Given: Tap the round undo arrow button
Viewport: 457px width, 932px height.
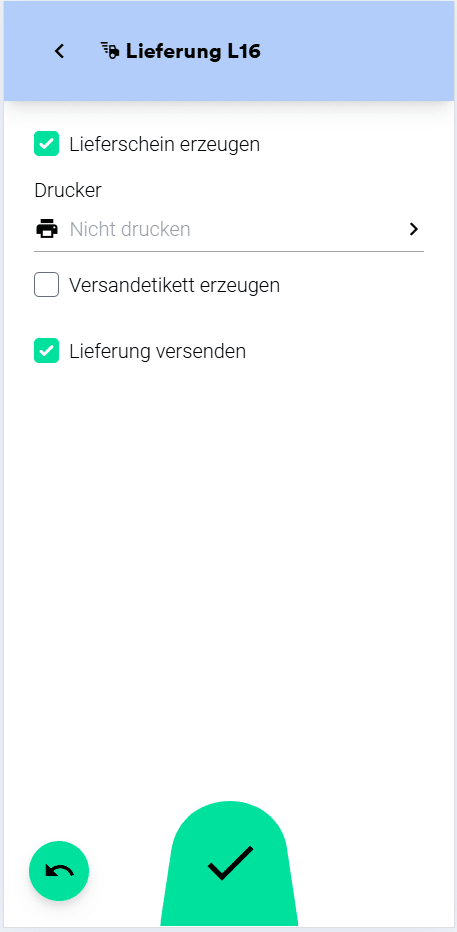Looking at the screenshot, I should tap(59, 871).
